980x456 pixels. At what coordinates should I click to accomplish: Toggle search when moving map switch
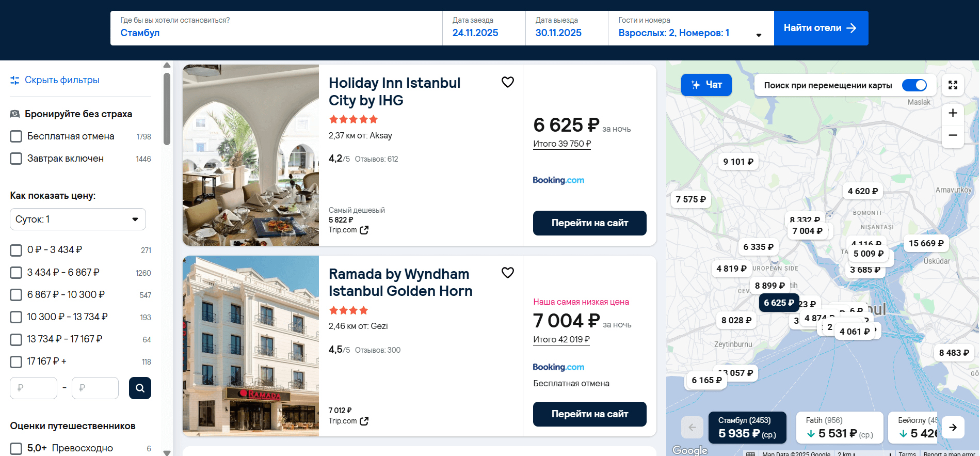[914, 85]
